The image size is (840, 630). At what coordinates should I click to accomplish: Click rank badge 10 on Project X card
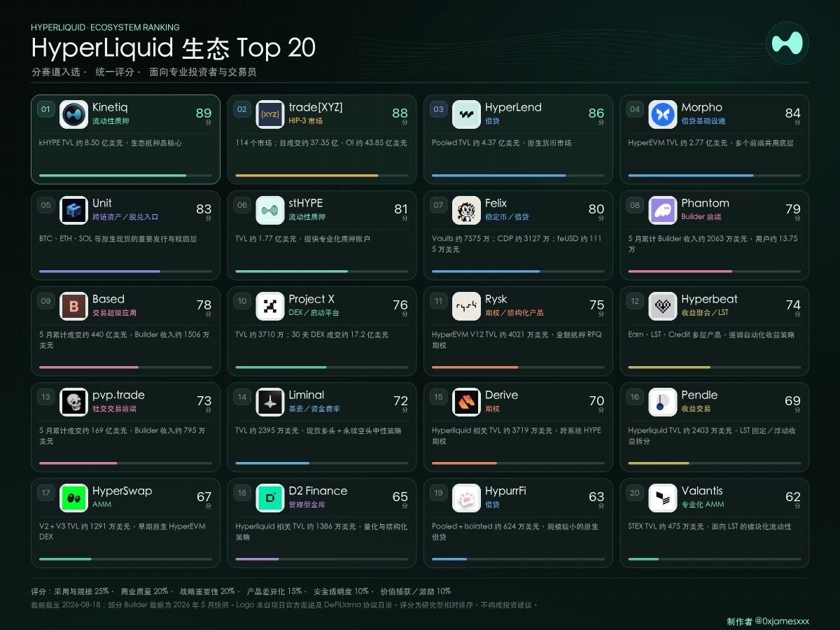(x=242, y=301)
